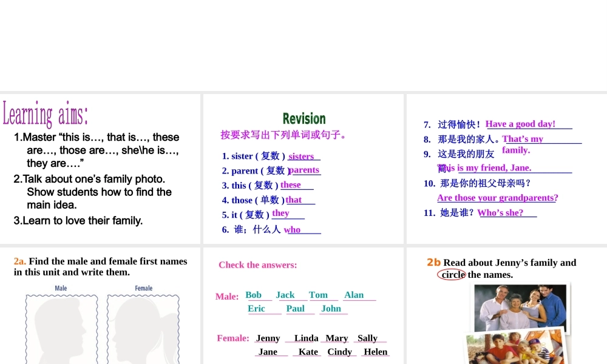Click the male name 'Bob'
This screenshot has width=607, height=364.
[254, 295]
